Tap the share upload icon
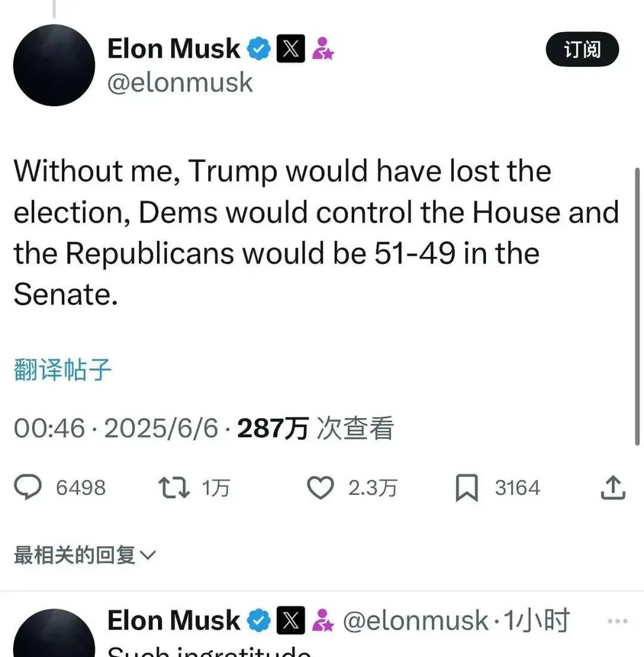 [613, 488]
